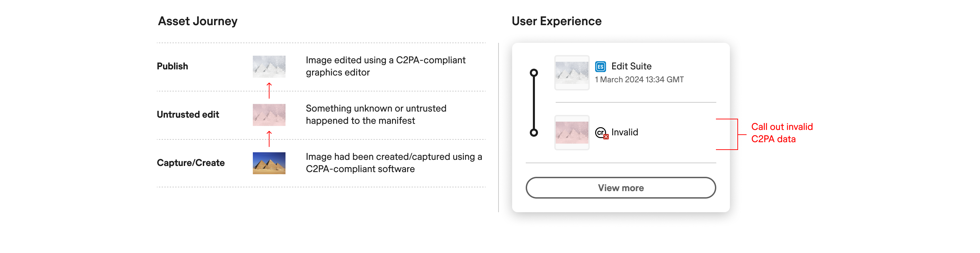The image size is (980, 253).
Task: Click the Edit Suite title text
Action: 631,66
